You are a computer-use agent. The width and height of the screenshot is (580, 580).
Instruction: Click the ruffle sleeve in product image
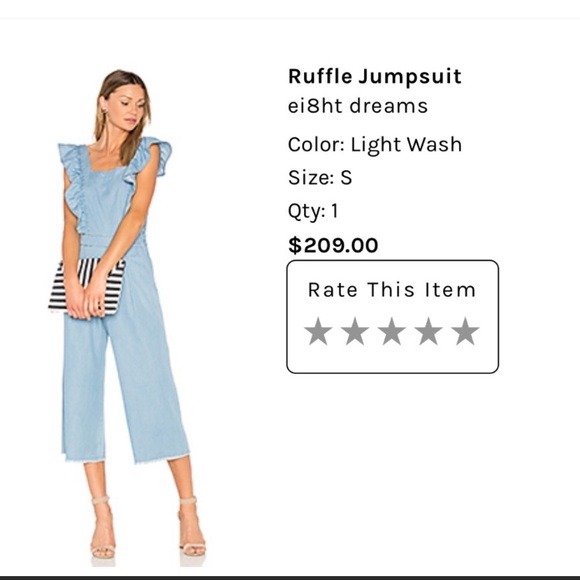(155, 155)
